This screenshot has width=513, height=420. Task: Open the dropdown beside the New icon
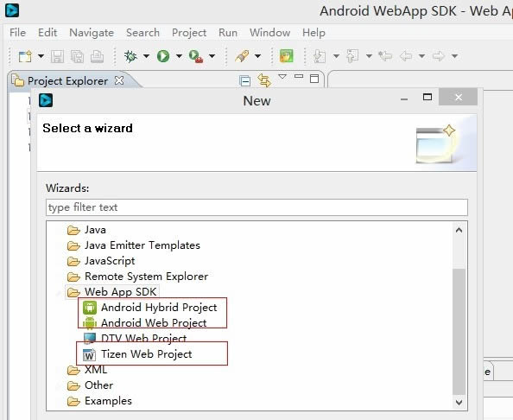tap(41, 56)
